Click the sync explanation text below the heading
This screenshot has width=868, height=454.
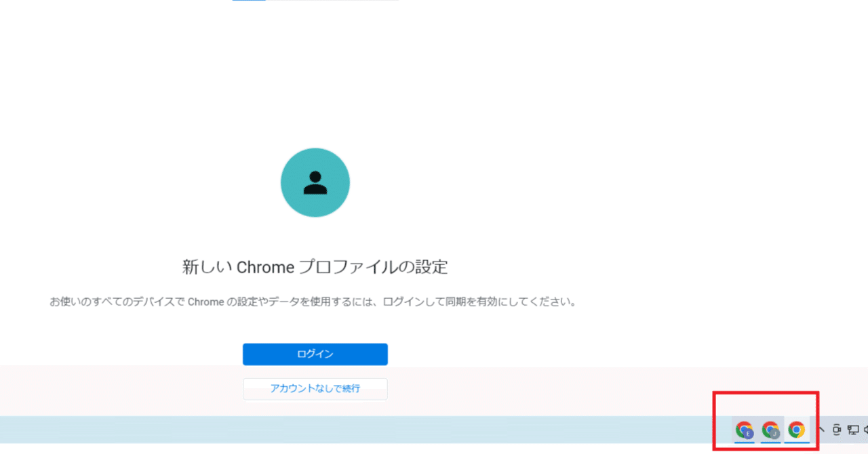tap(315, 302)
